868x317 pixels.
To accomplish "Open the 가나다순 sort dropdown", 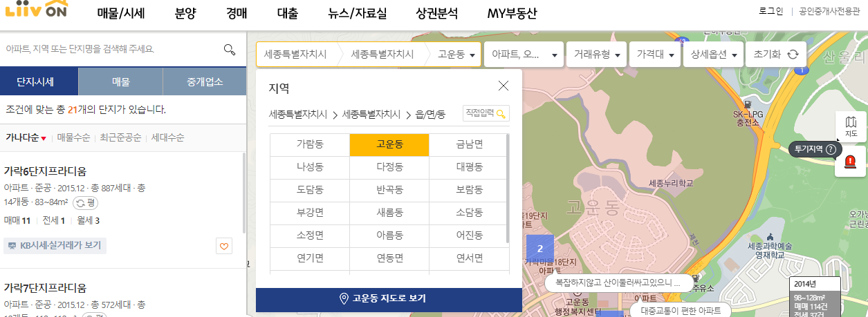I will click(x=26, y=137).
